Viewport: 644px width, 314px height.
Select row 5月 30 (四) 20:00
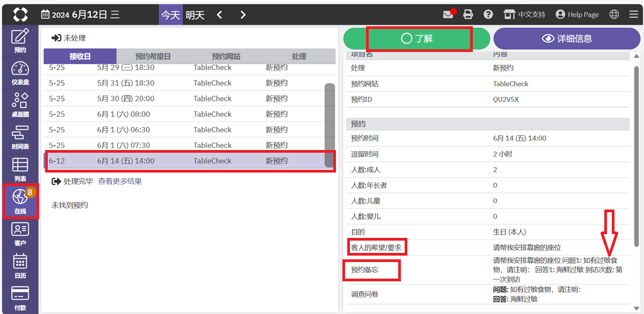click(184, 99)
